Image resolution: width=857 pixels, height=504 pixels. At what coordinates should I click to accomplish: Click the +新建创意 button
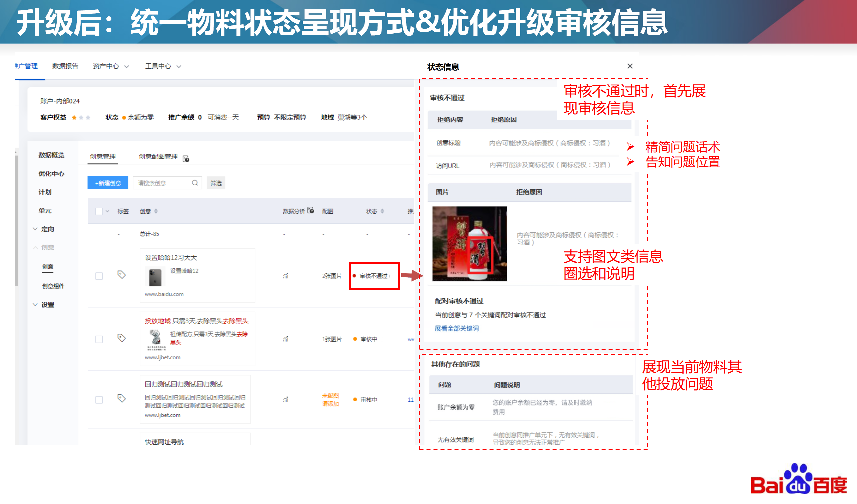coord(108,183)
